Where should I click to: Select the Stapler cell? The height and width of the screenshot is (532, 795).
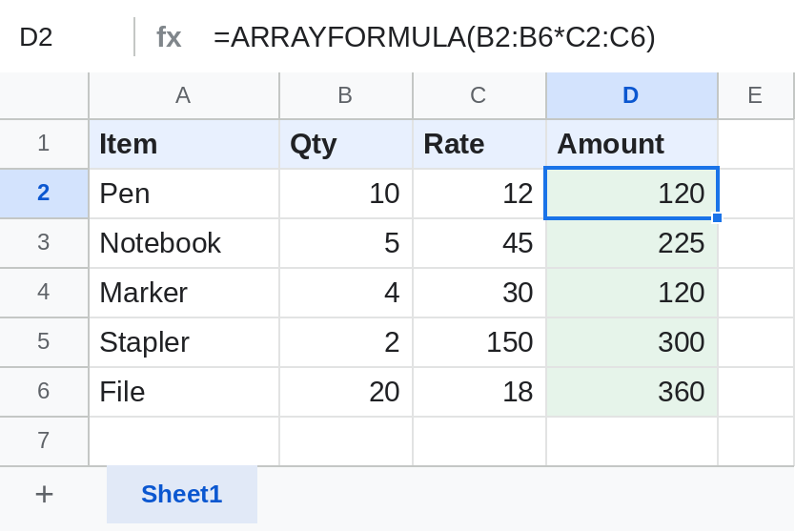(184, 342)
